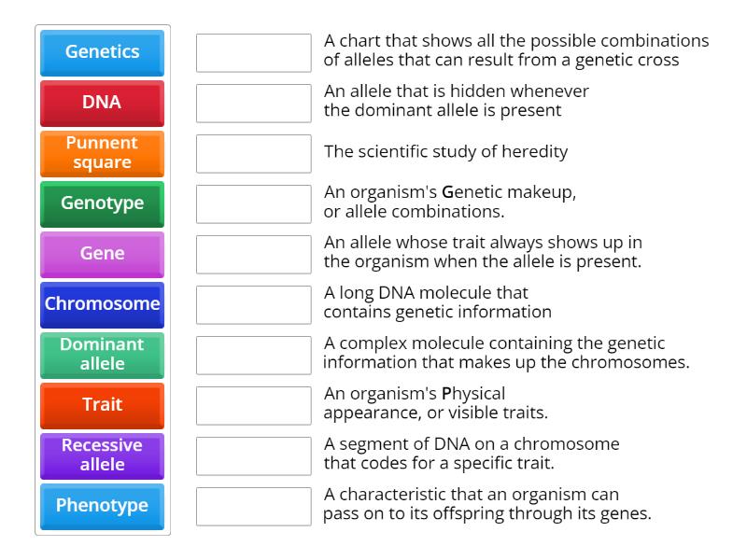Image resolution: width=747 pixels, height=560 pixels.
Task: Select the DNA term tile
Action: coord(102,104)
